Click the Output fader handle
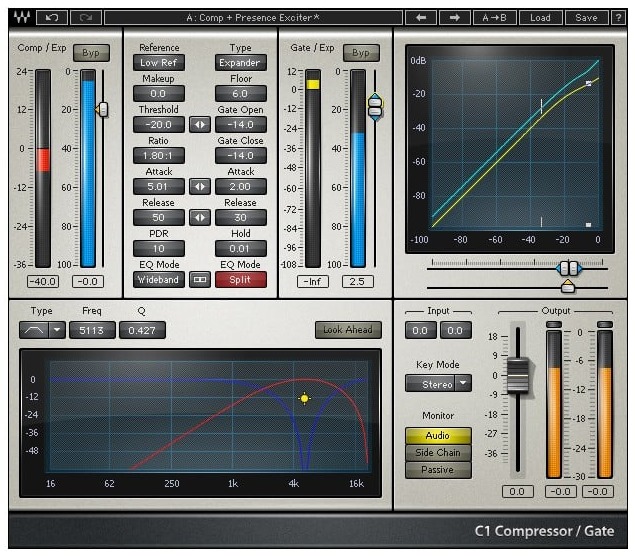The image size is (635, 556). tap(518, 375)
